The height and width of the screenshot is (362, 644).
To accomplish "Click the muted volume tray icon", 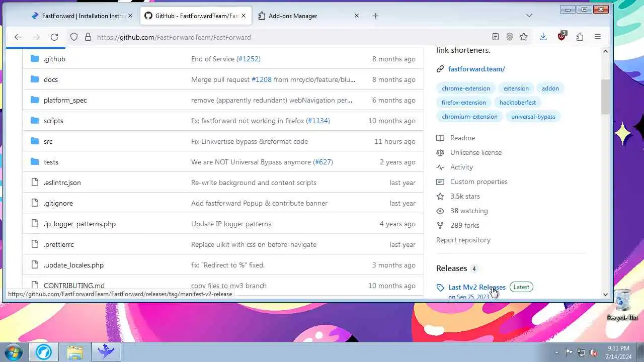I will [x=593, y=352].
